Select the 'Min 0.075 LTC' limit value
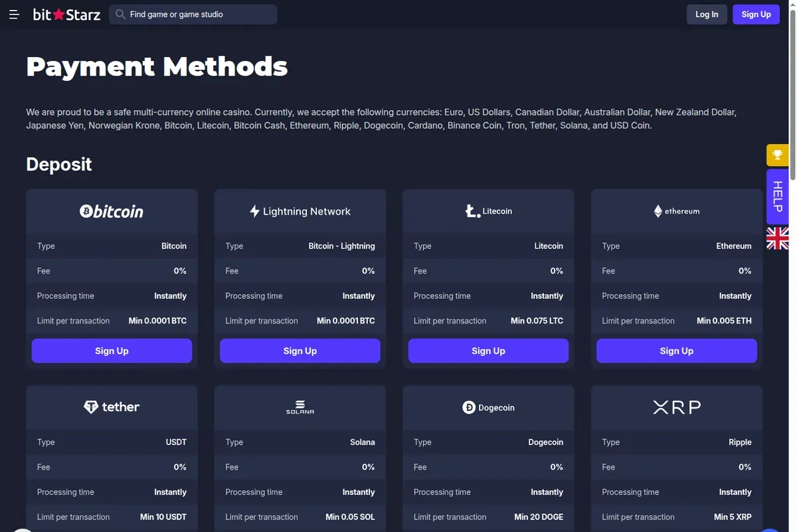 [537, 321]
